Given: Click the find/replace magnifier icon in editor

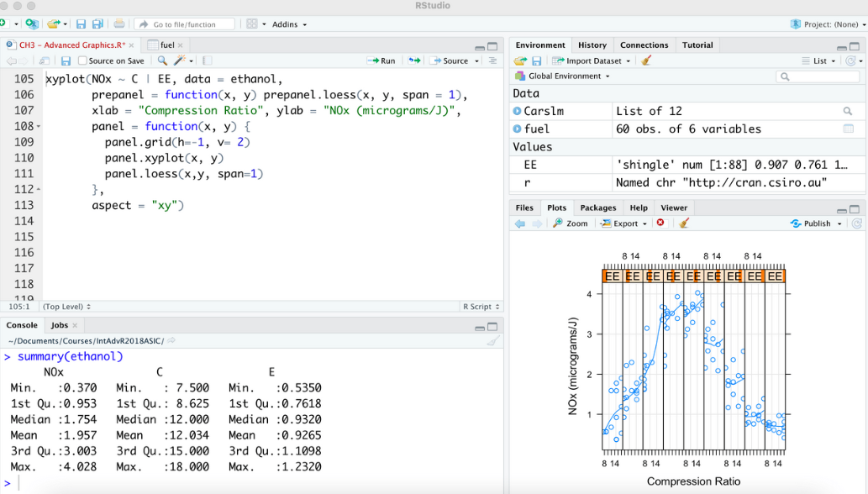Looking at the screenshot, I should pyautogui.click(x=162, y=60).
